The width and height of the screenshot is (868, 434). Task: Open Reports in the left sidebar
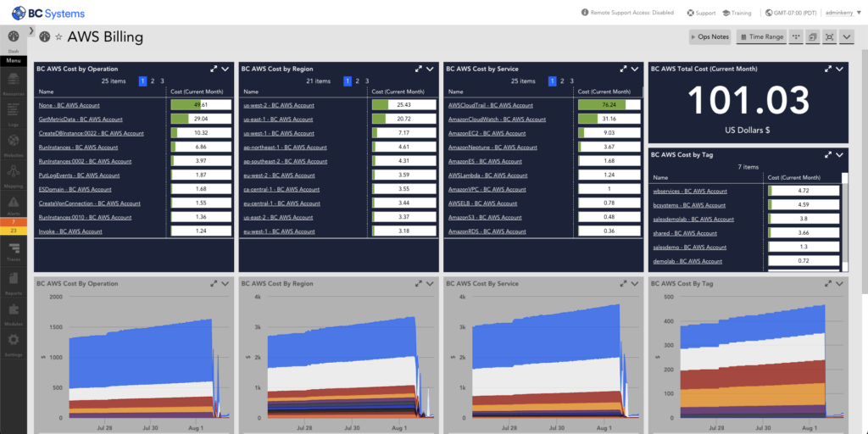click(14, 281)
